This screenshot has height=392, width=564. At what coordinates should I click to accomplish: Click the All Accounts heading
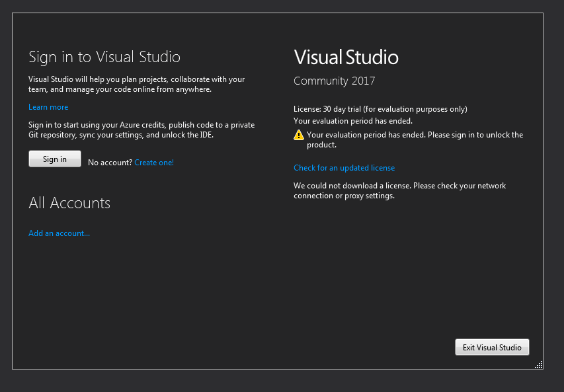69,203
